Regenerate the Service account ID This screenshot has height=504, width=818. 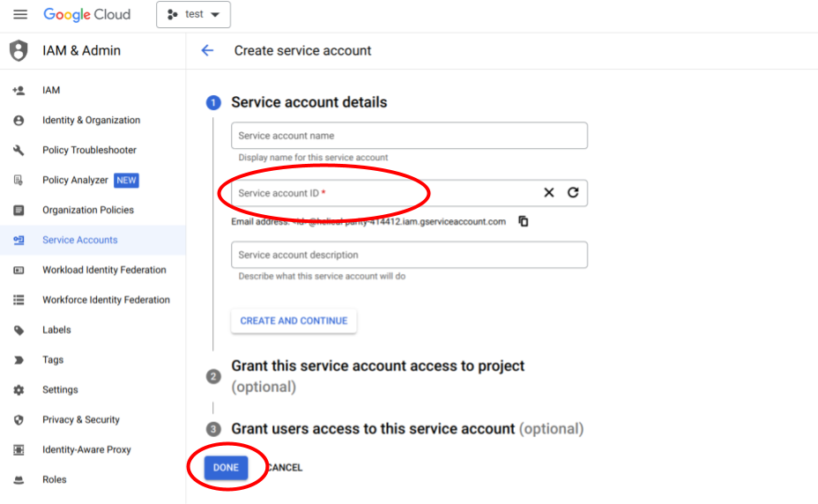click(573, 193)
